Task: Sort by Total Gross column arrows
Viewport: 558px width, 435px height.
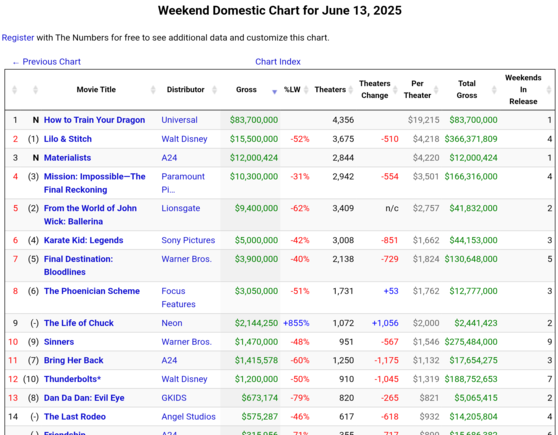Action: point(494,90)
